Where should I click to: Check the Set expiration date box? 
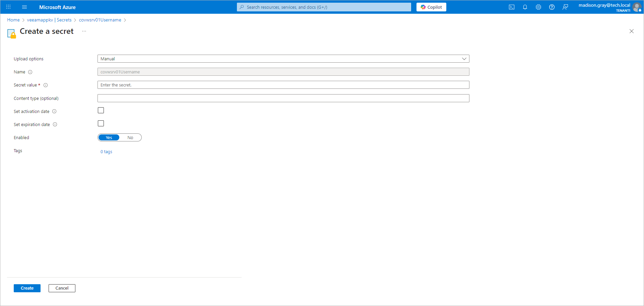click(101, 123)
